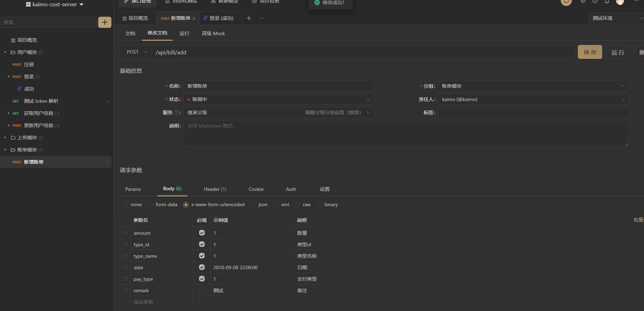Select 注册 in the sidebar tree
The width and height of the screenshot is (644, 311).
point(29,64)
